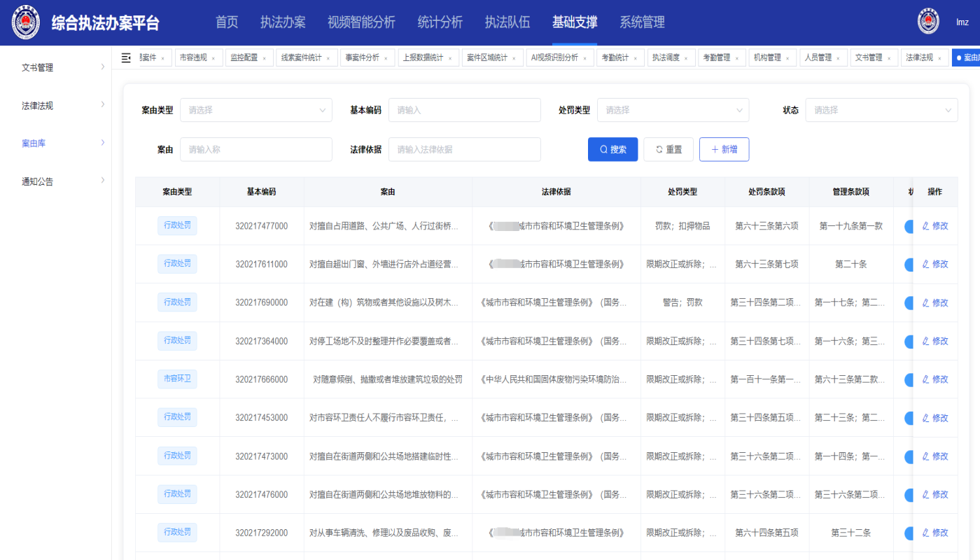Close the 人员管理 tab with its x
Screen dimensions: 980x560
[x=839, y=58]
